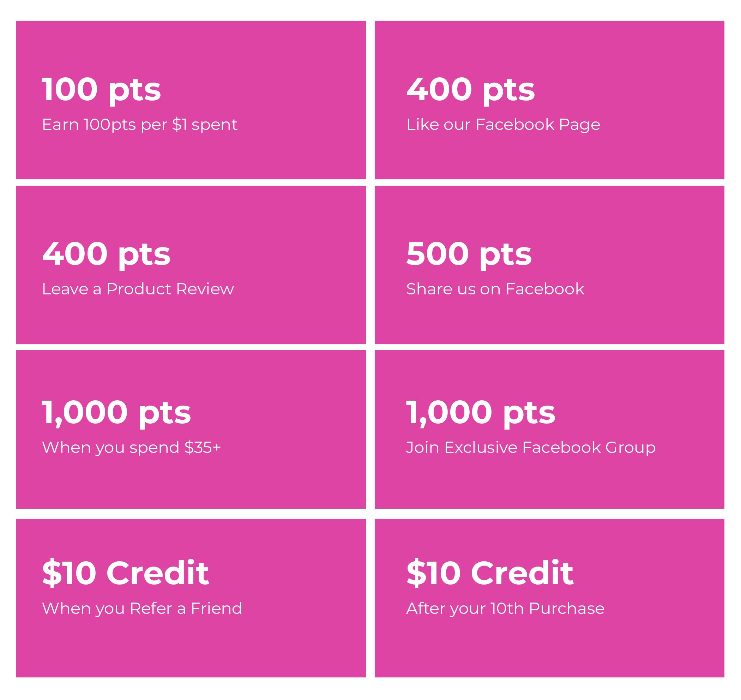
Task: Select the "400 pts" heading above Product Review
Action: coord(106,254)
